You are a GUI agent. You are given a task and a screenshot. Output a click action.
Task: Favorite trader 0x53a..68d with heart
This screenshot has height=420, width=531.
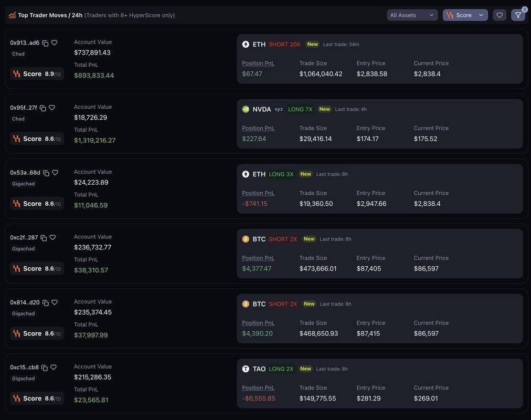pos(55,173)
